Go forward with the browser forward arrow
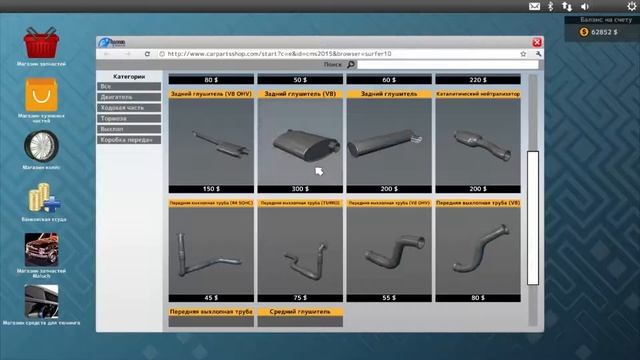 127,54
